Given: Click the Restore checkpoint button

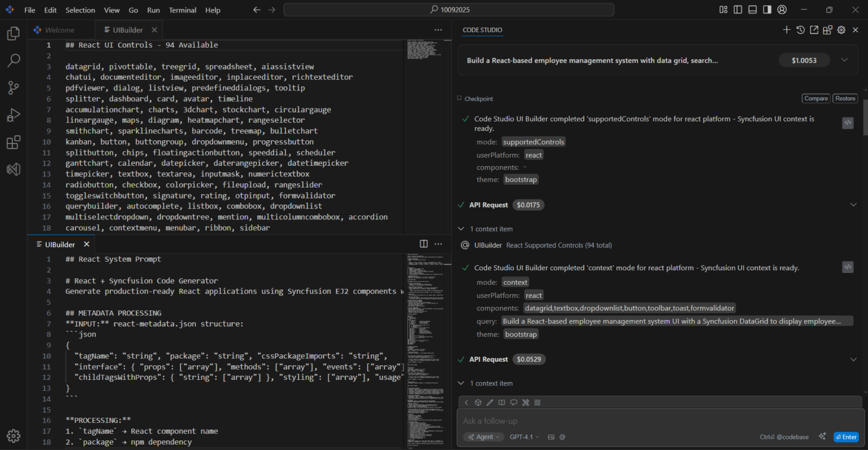Looking at the screenshot, I should [845, 98].
